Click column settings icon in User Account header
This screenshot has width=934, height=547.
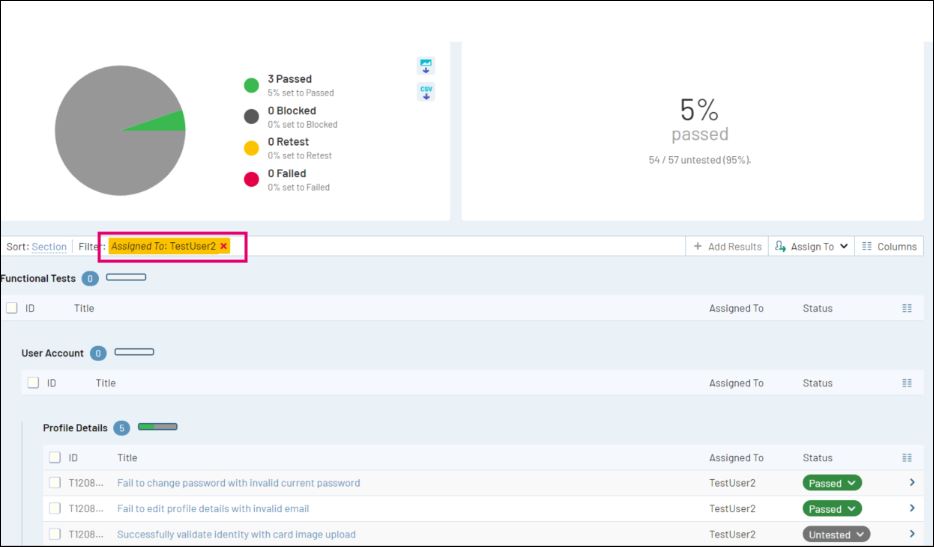pyautogui.click(x=907, y=383)
